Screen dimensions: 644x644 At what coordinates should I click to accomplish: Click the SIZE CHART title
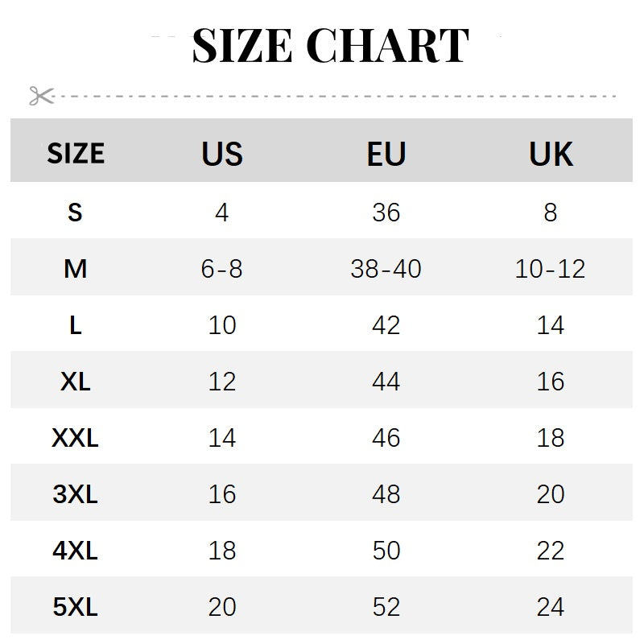click(x=330, y=45)
